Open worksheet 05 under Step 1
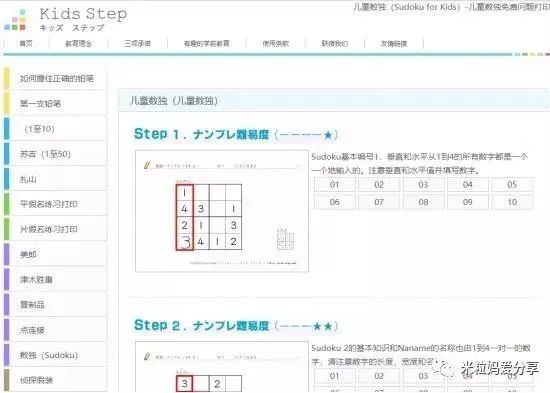Screen dimensions: 550x393 tap(512, 185)
